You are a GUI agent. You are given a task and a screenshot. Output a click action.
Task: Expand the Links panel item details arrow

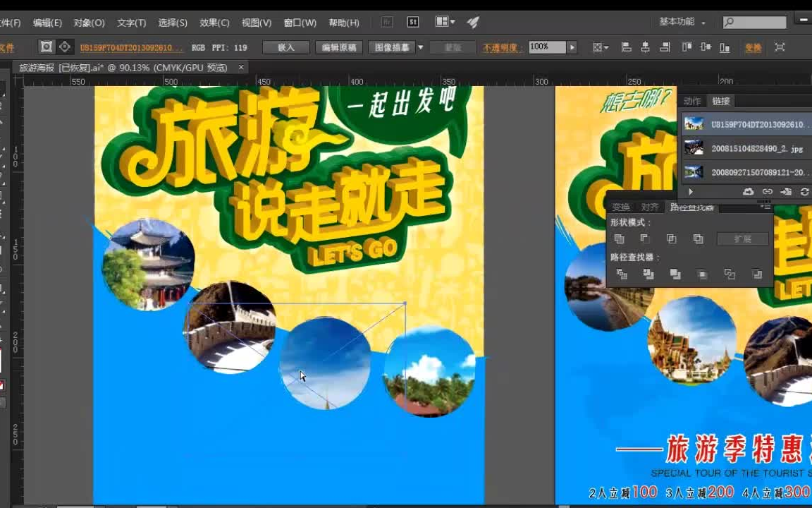(690, 191)
